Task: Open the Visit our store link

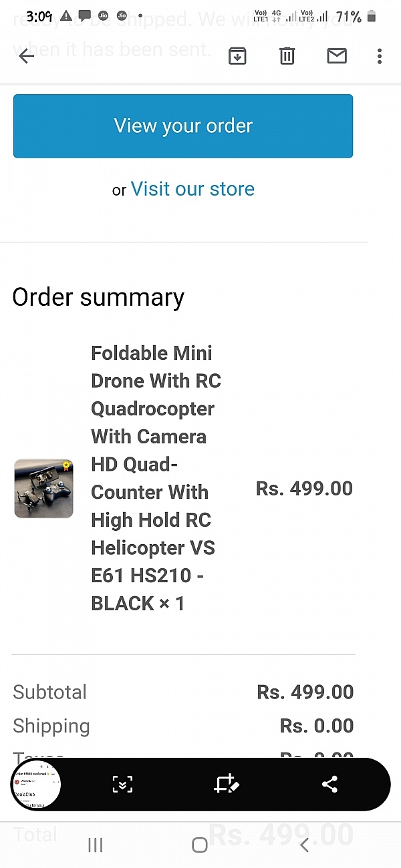Action: [192, 189]
